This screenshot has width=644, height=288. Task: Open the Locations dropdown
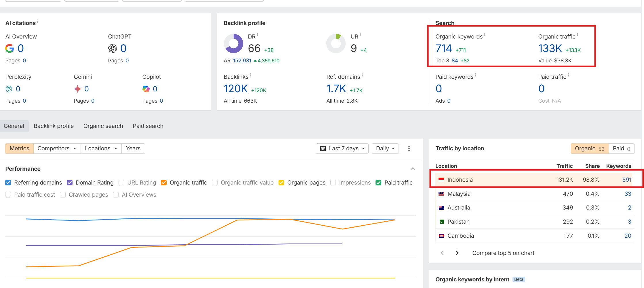tap(100, 148)
